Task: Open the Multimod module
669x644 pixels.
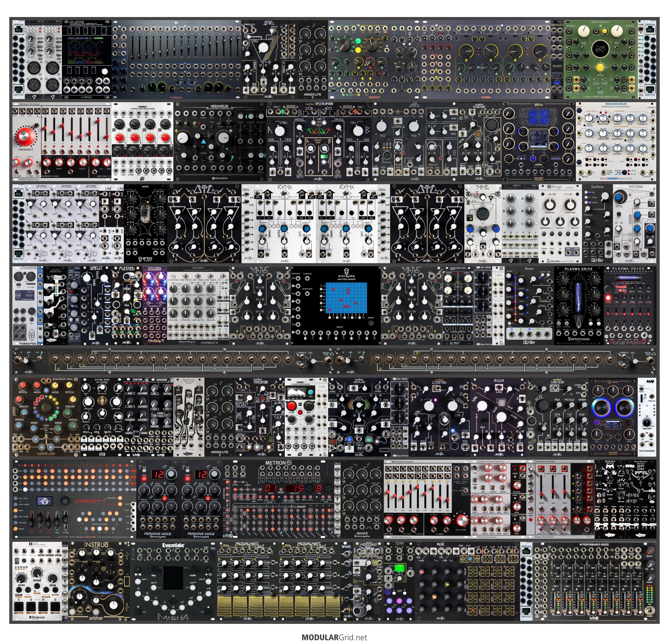Action: pyautogui.click(x=127, y=306)
